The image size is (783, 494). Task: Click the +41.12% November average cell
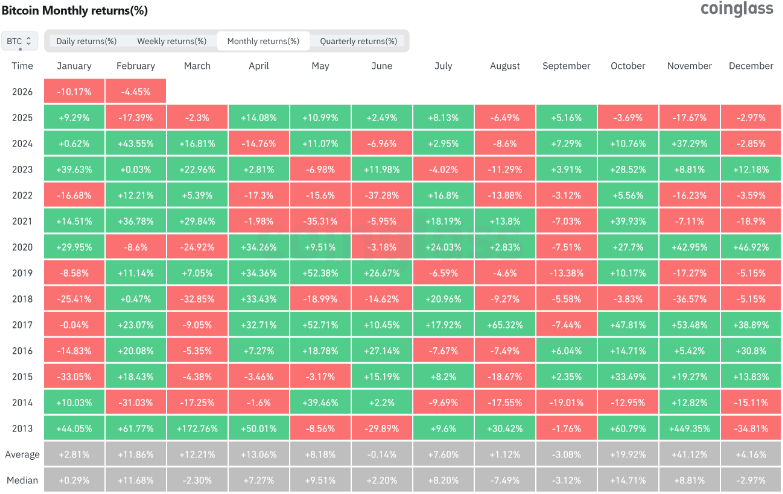coord(689,454)
